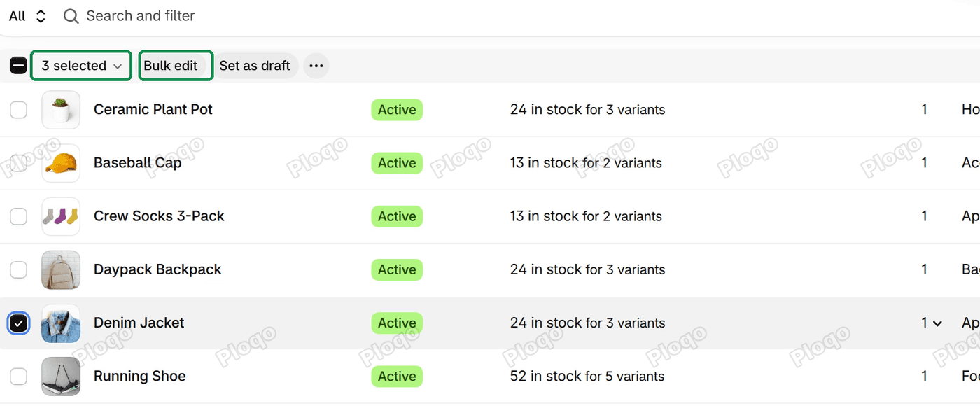The image size is (980, 408).
Task: Open Crew Socks 3-Pack thumbnail image
Action: pyautogui.click(x=61, y=216)
